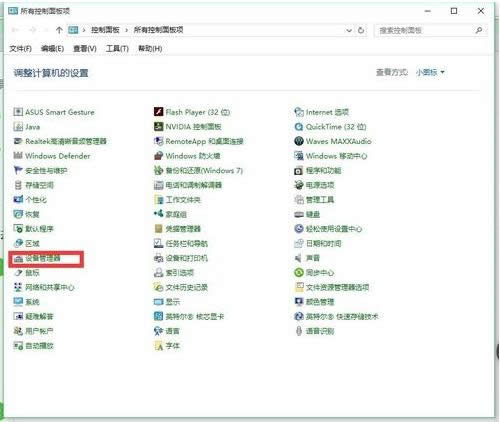Open the 备份和还原(Windows 7) icon
This screenshot has width=500, height=422.
coord(158,170)
